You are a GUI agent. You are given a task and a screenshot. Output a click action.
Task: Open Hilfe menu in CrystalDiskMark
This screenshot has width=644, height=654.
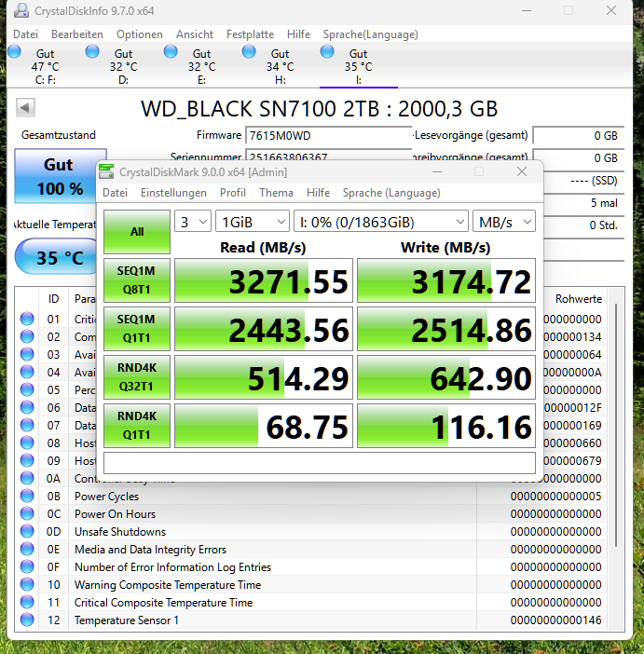tap(318, 193)
